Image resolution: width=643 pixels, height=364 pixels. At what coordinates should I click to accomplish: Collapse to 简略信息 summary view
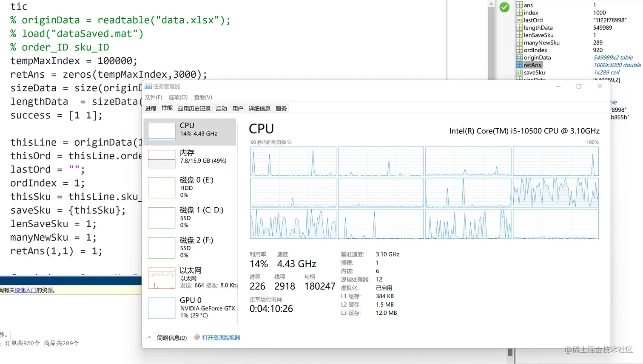(x=172, y=338)
